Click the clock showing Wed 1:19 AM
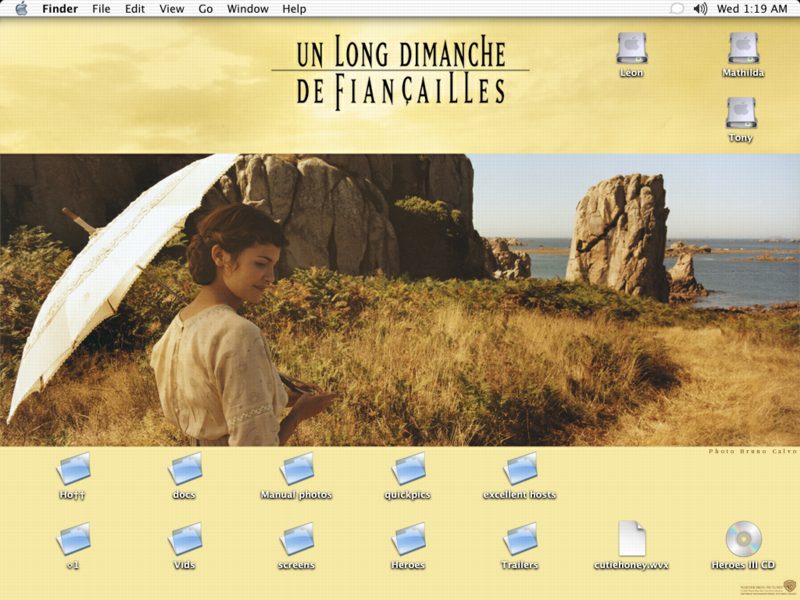Viewport: 800px width, 600px height. click(x=752, y=9)
